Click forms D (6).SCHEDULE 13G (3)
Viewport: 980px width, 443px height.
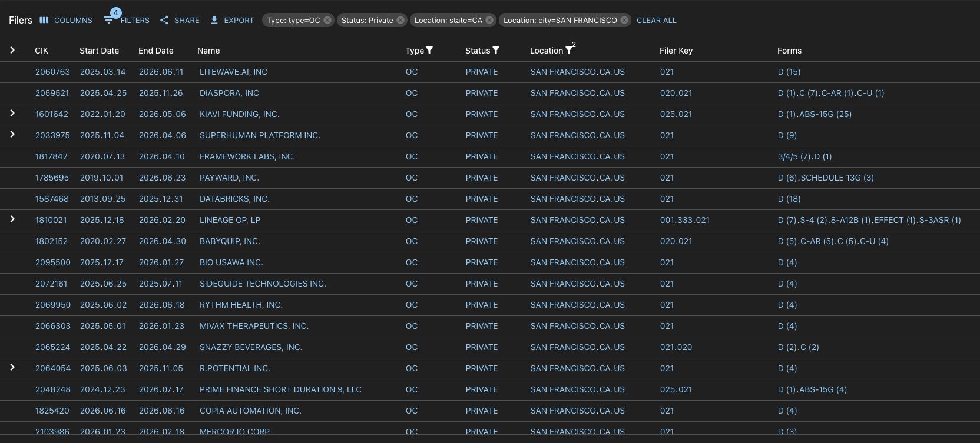click(826, 178)
